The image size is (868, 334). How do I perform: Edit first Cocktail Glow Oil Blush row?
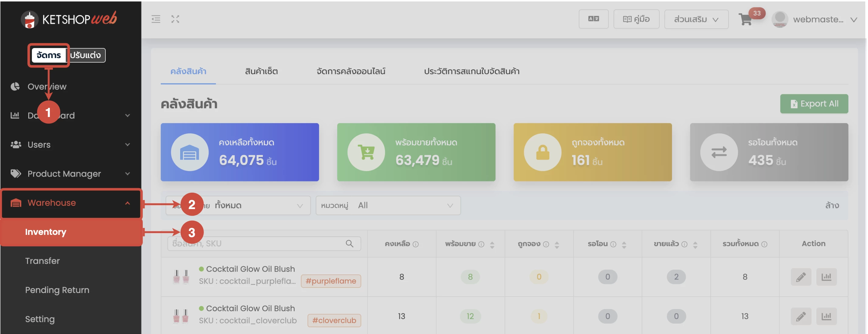coord(801,277)
